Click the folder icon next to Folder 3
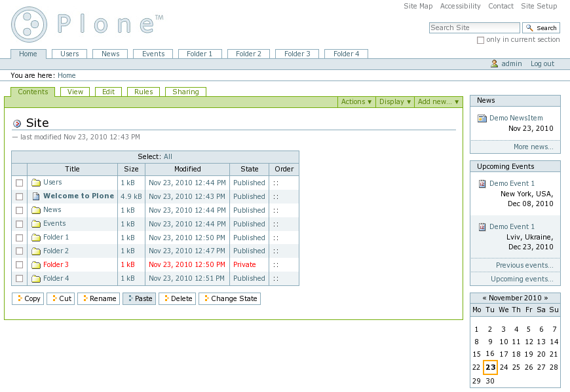This screenshot has height=392, width=570. pyautogui.click(x=37, y=265)
